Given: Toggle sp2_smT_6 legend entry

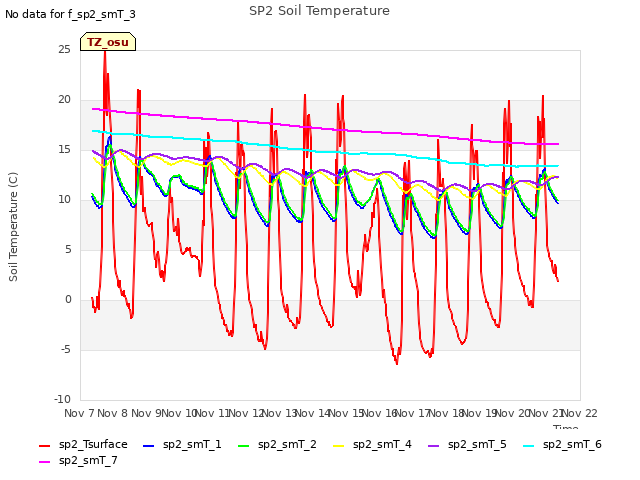Looking at the screenshot, I should [562, 444].
